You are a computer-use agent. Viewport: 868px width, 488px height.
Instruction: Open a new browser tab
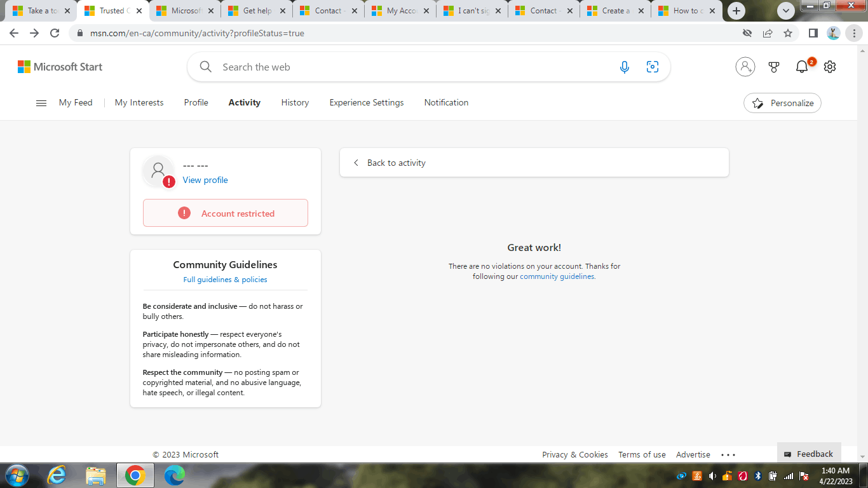(x=736, y=11)
